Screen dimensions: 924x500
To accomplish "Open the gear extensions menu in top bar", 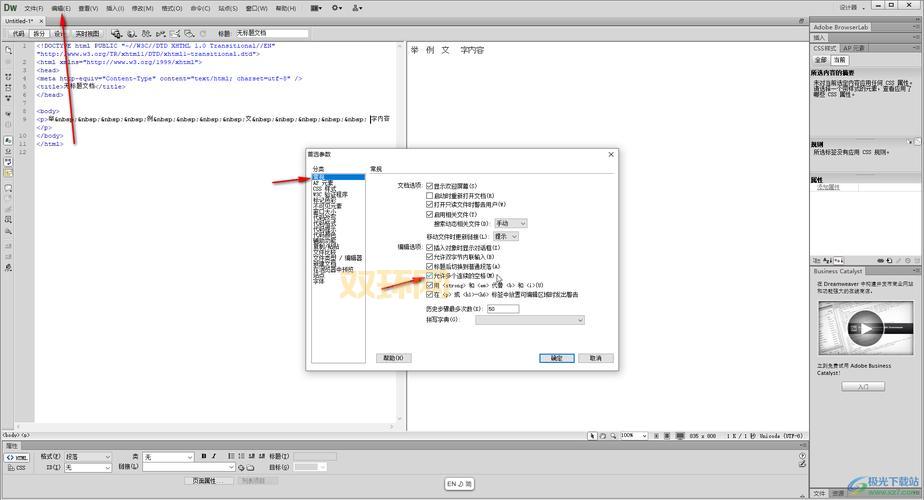I will (x=337, y=8).
